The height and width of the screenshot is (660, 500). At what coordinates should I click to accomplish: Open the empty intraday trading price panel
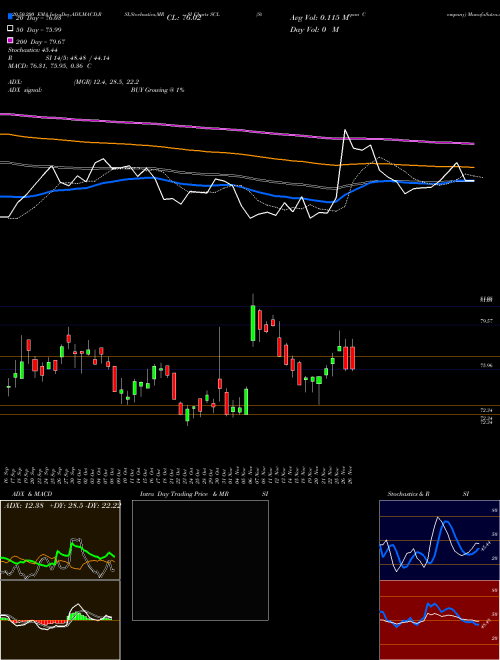pos(200,560)
